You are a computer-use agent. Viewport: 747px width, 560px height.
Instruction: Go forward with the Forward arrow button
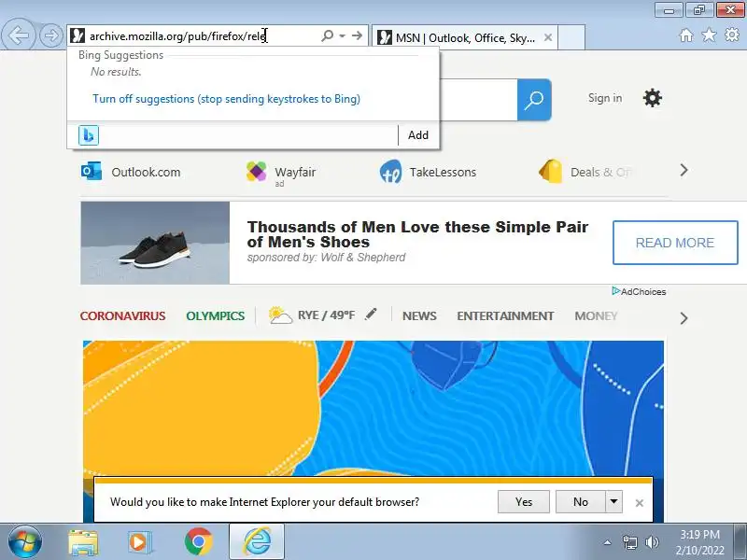(51, 35)
